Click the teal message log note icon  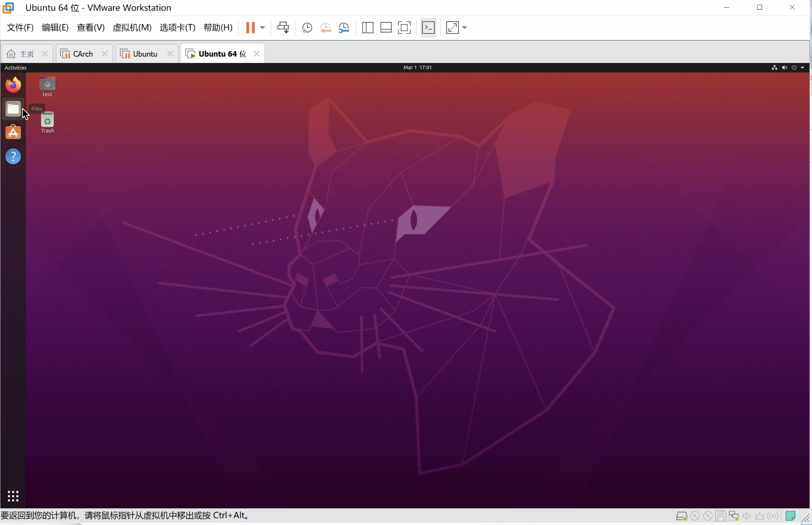(x=790, y=516)
